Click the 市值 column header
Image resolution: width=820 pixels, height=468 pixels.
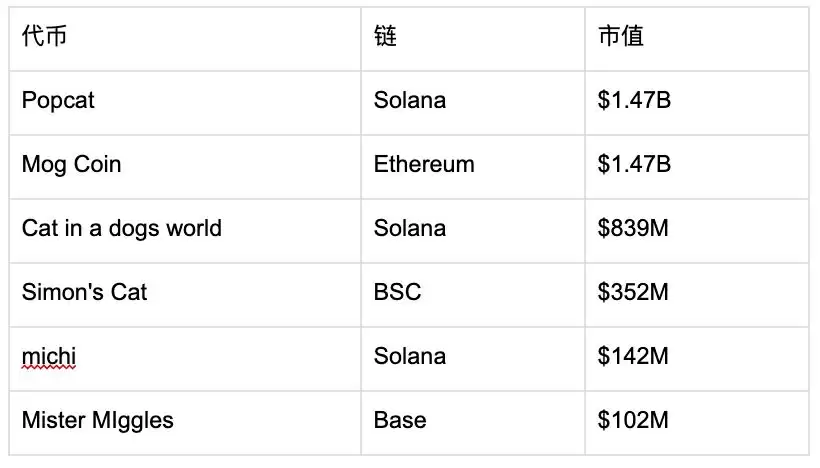620,37
